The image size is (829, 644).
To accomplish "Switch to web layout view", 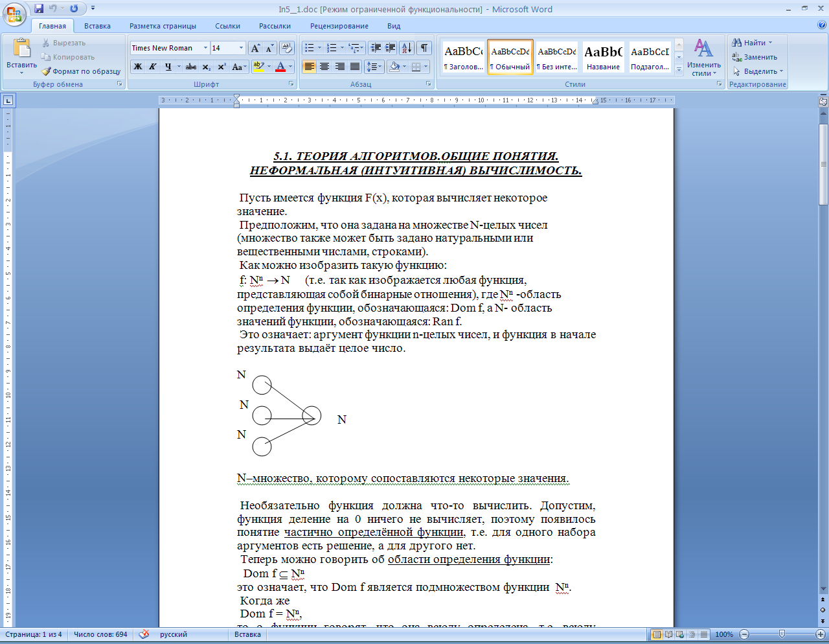I will click(680, 634).
